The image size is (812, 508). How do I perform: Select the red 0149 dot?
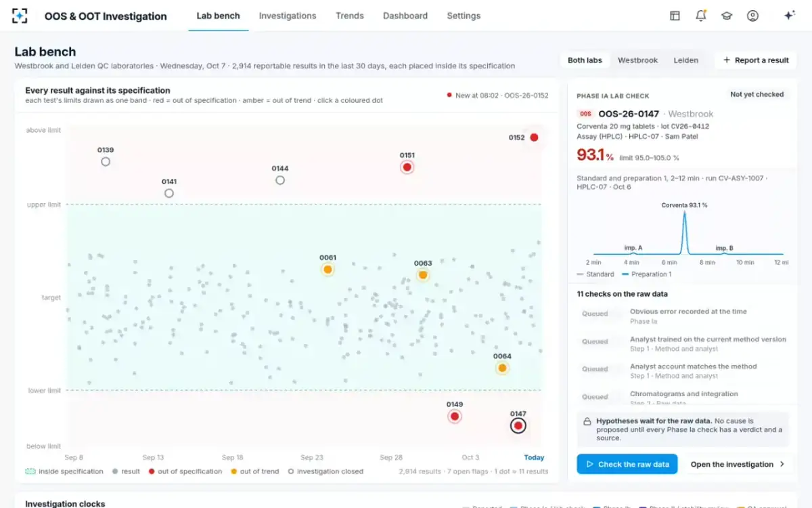455,416
